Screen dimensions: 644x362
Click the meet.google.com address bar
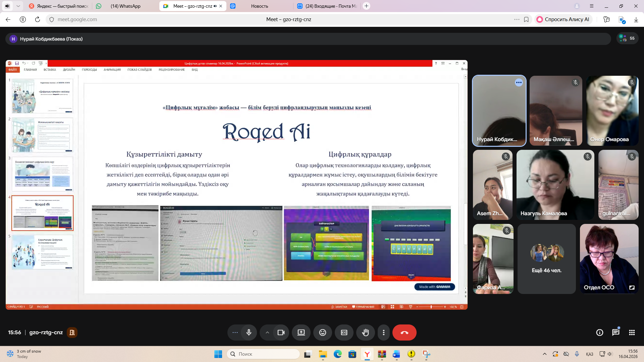pos(77,19)
